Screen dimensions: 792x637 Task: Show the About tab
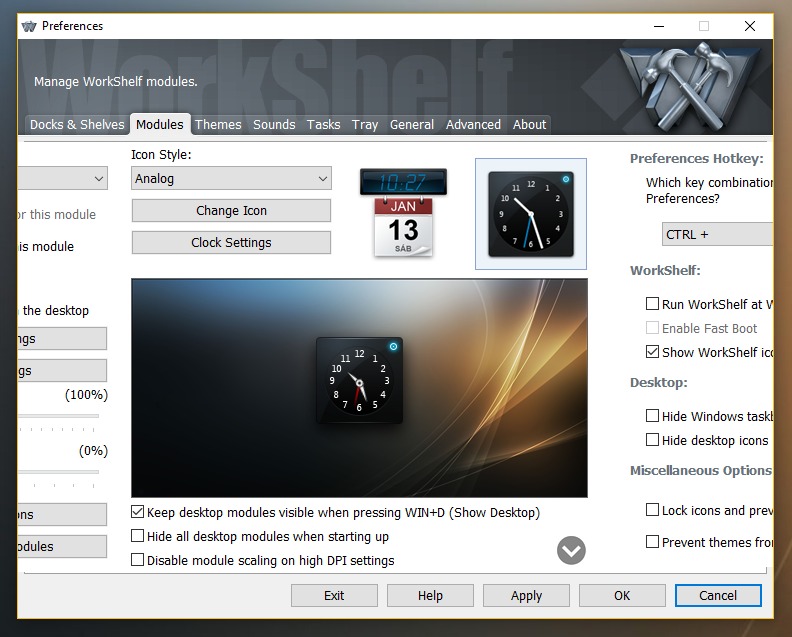point(529,124)
